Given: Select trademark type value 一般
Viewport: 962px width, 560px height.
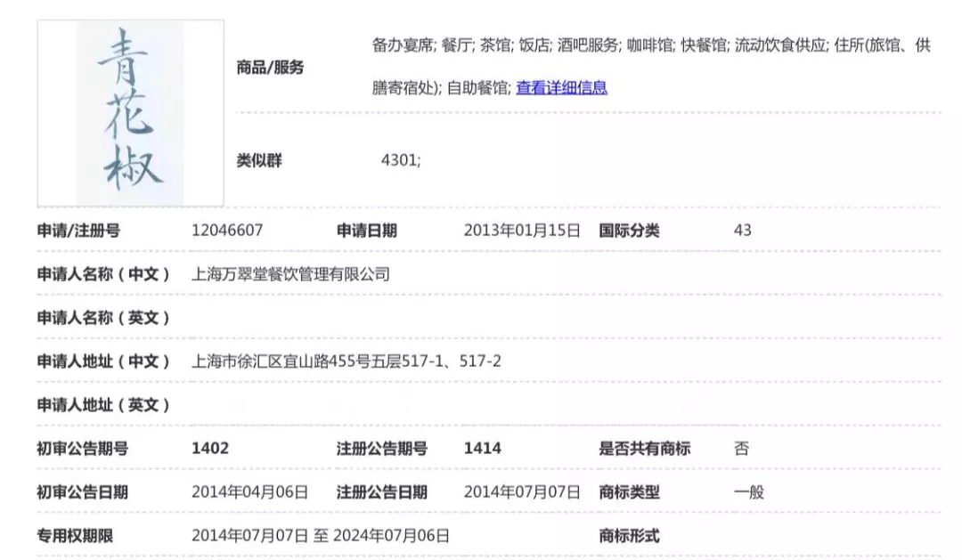Looking at the screenshot, I should coord(749,492).
